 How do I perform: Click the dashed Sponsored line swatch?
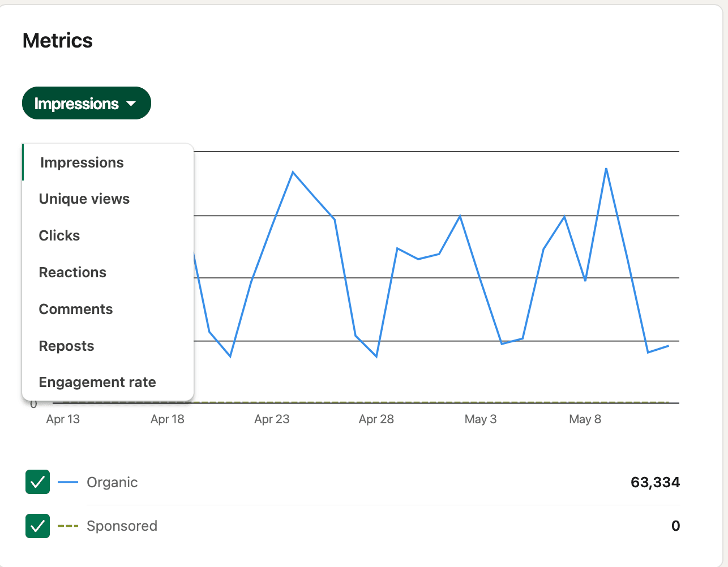pos(68,526)
